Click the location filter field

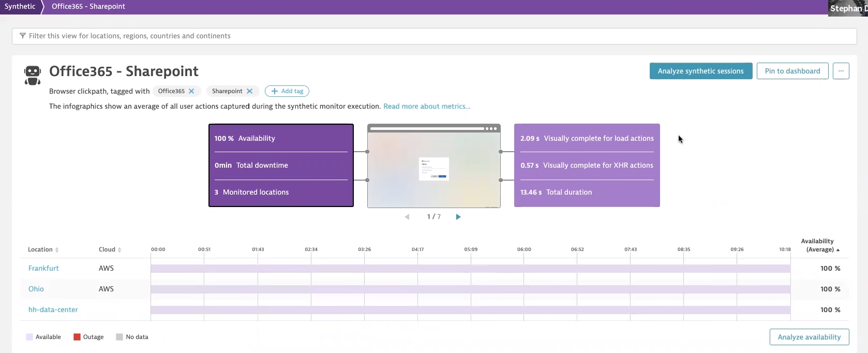click(435, 36)
